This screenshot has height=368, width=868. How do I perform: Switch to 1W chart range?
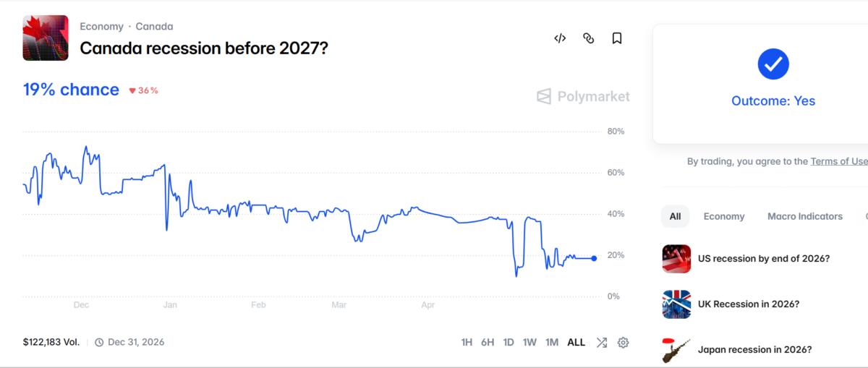[529, 343]
